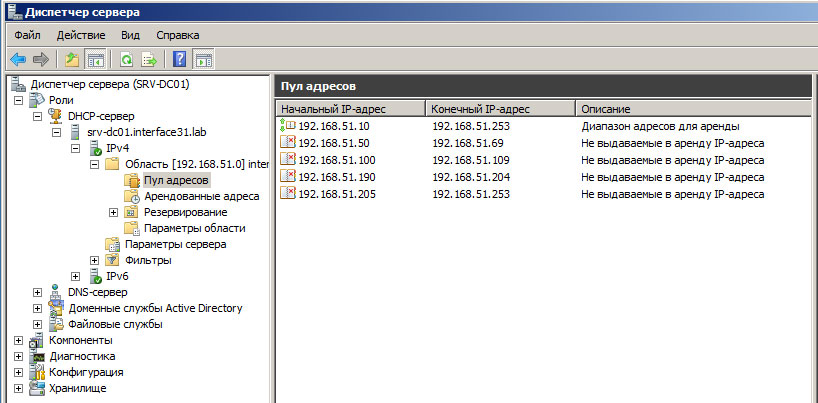Screen dimensions: 818x403
Task: Click the Область 192.168.51.0 folder icon
Action: click(113, 164)
